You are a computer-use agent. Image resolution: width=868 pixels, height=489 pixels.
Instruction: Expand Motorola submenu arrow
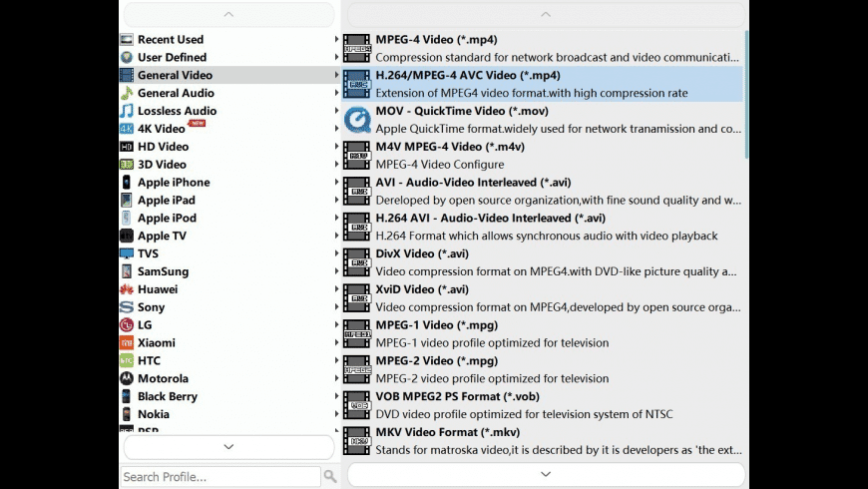(x=336, y=378)
